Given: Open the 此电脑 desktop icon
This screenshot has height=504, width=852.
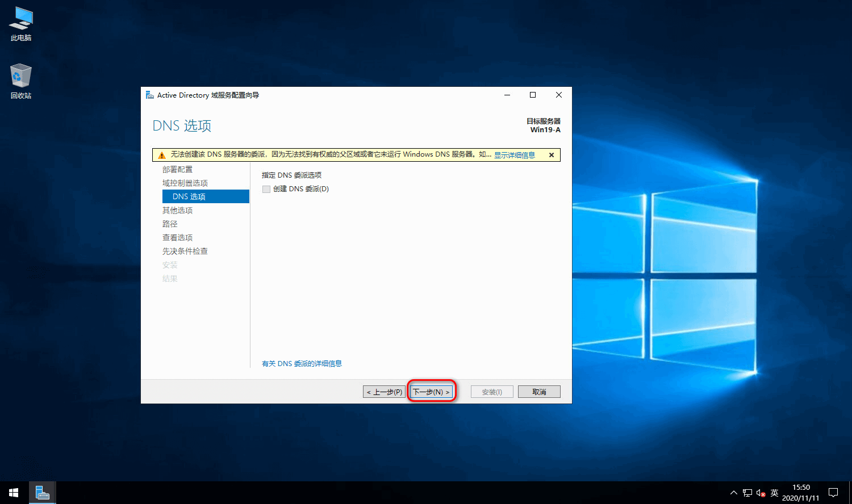Looking at the screenshot, I should (x=21, y=24).
